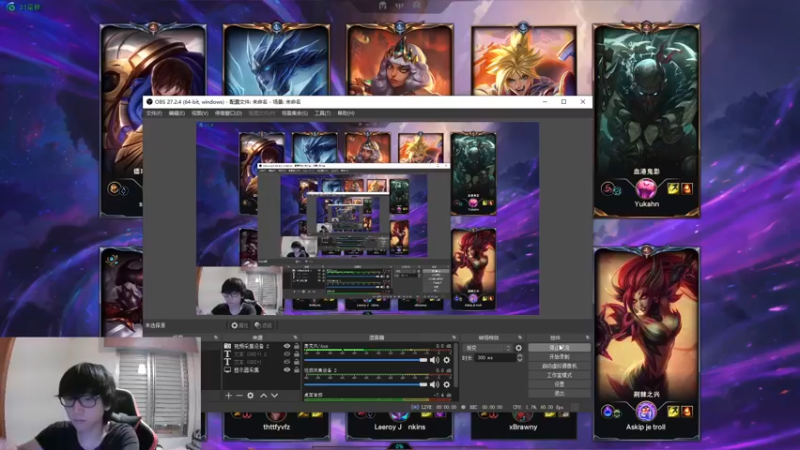Click Yukahn's Flash summoner spell icon
Viewport: 800px width, 450px height.
[673, 189]
